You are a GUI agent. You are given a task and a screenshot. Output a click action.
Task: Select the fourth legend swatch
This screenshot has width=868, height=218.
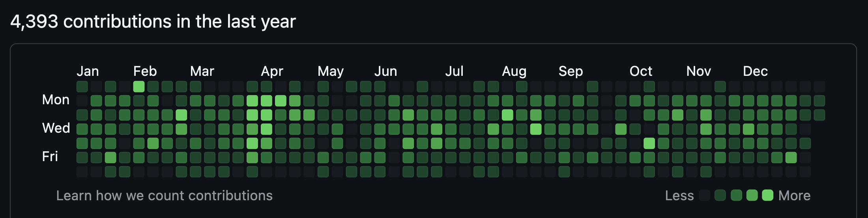click(x=752, y=195)
